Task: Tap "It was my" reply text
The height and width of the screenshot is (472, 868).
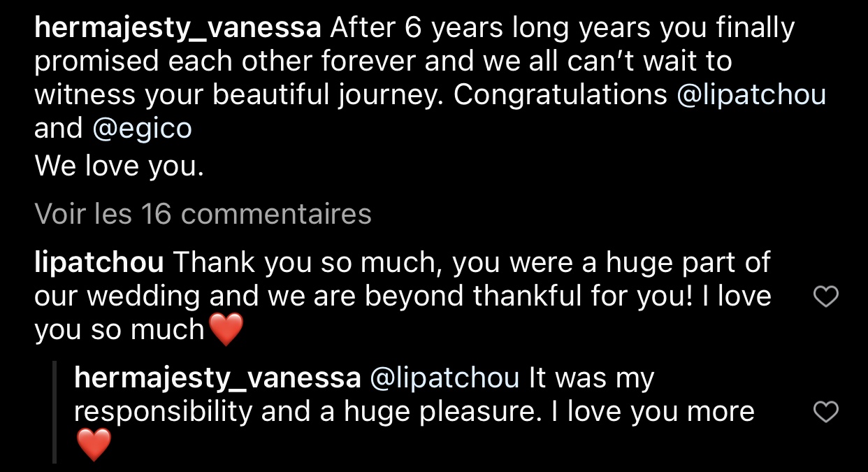Action: [591, 378]
